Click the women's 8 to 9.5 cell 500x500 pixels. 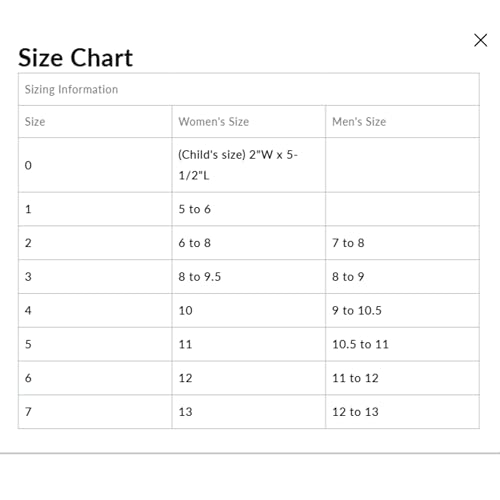pos(249,277)
